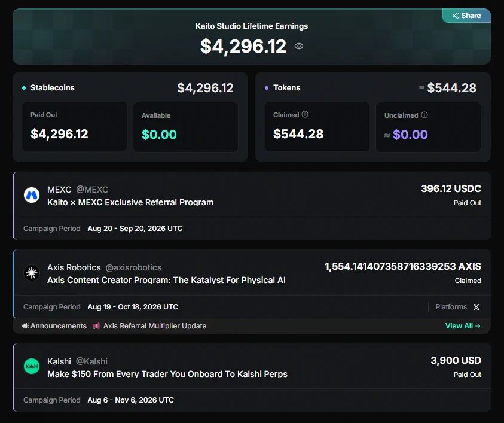504x423 pixels.
Task: Click Axis campaign period Aug 19 - Oct 18
Action: click(133, 307)
